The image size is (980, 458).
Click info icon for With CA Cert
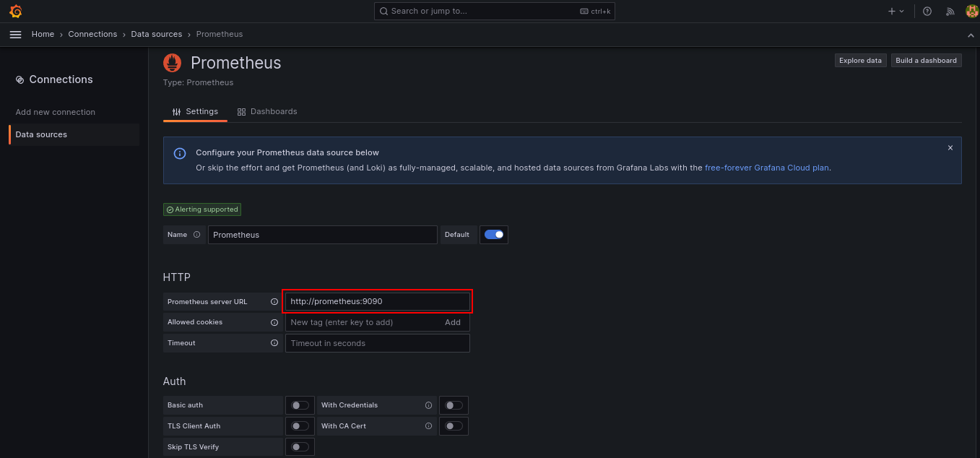(429, 426)
